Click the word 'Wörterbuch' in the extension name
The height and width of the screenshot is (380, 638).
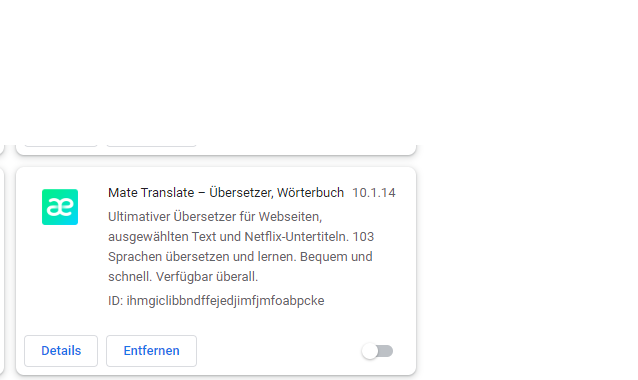[310, 192]
